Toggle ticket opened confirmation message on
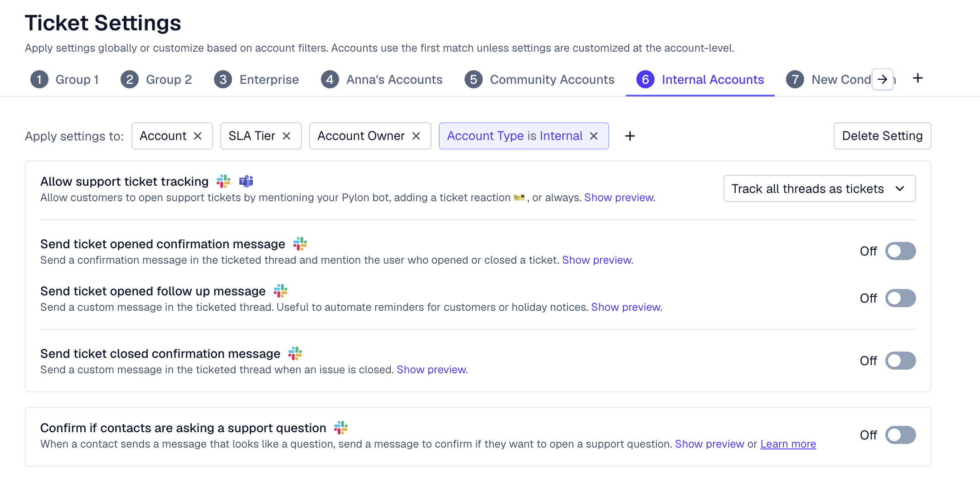 [901, 251]
